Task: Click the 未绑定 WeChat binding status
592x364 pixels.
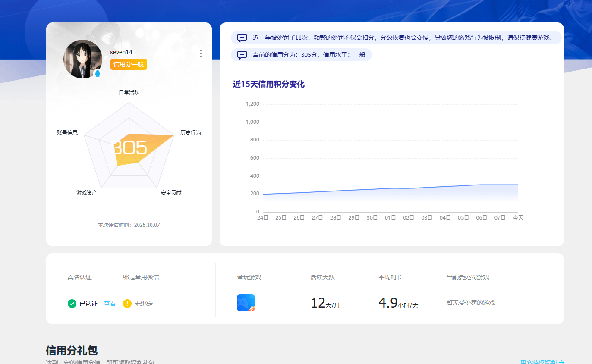Action: coord(144,304)
